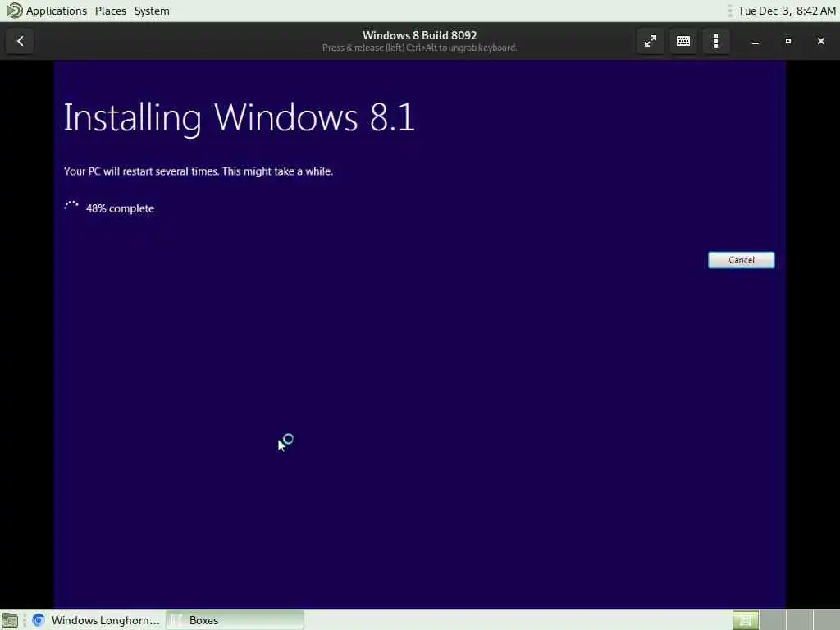The image size is (840, 630).
Task: Click the show desktop icon in bottom panel
Action: tap(10, 620)
